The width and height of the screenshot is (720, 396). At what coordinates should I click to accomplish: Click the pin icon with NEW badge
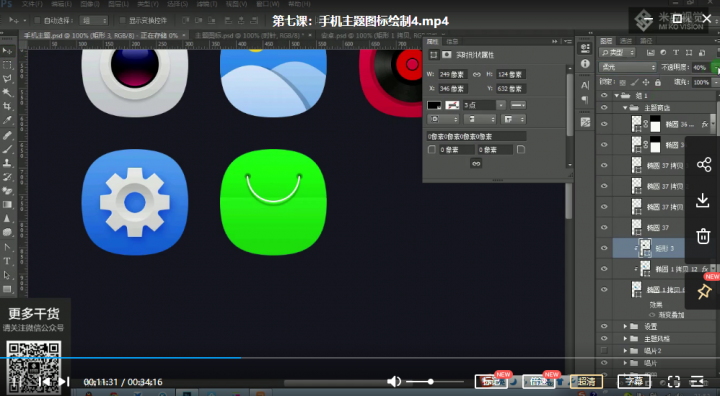tap(704, 291)
